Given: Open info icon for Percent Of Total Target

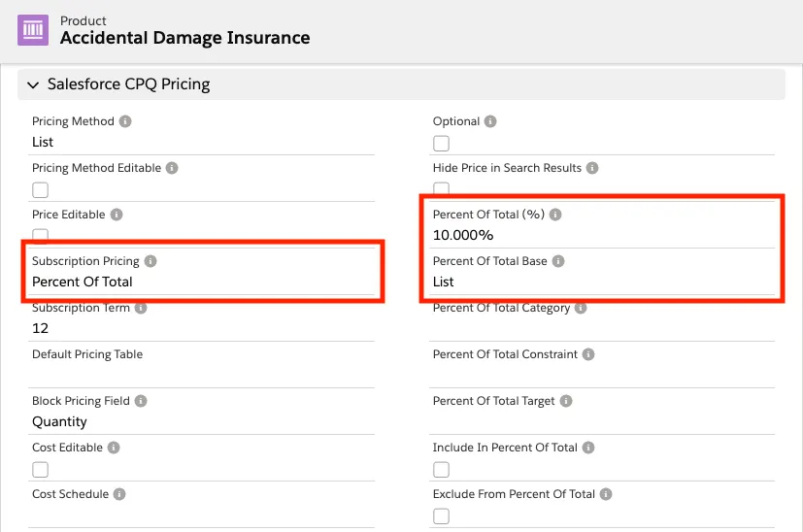Looking at the screenshot, I should pos(566,401).
